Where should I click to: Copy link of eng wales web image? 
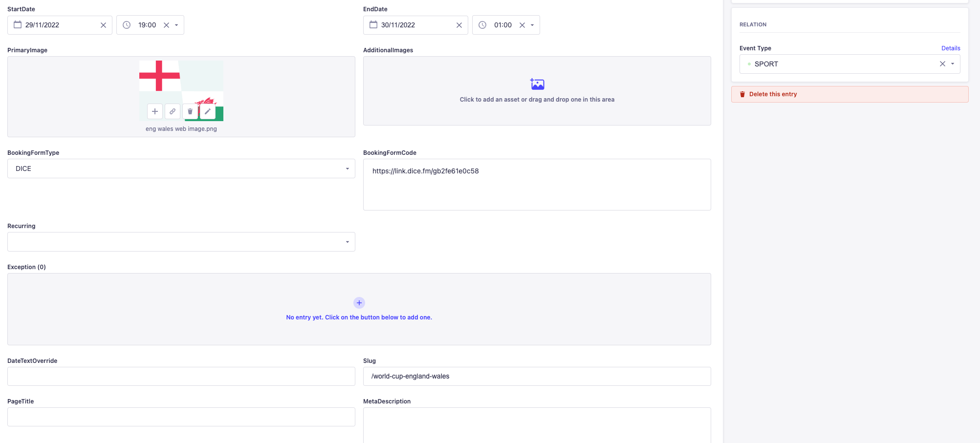[x=173, y=111]
